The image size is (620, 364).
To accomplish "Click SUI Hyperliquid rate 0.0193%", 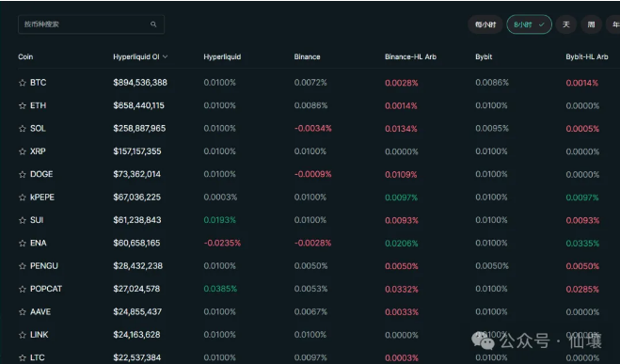I will tap(220, 220).
